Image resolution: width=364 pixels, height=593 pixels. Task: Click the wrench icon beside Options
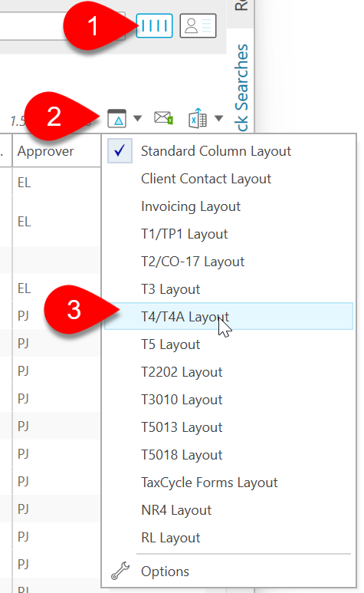click(x=120, y=571)
